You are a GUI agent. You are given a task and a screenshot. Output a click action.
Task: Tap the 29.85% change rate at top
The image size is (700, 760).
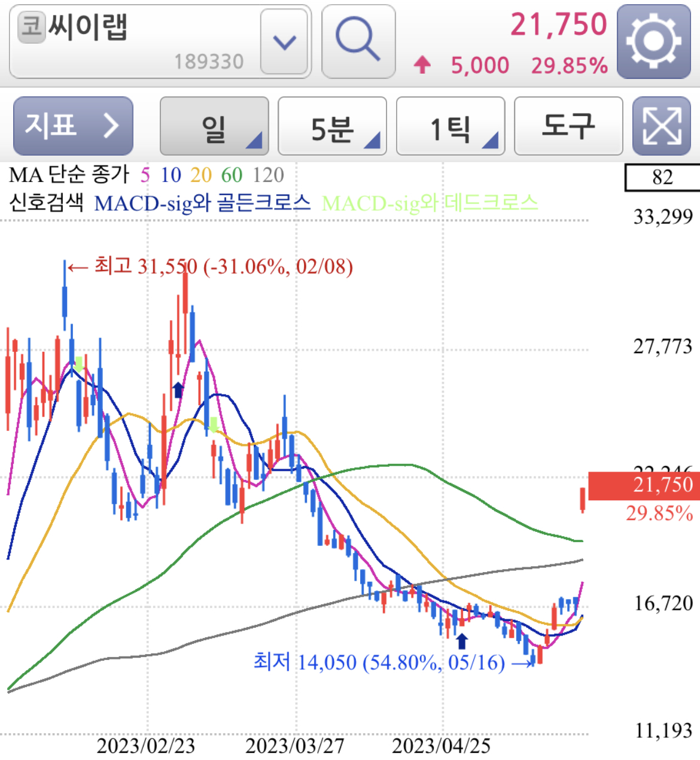pyautogui.click(x=569, y=65)
